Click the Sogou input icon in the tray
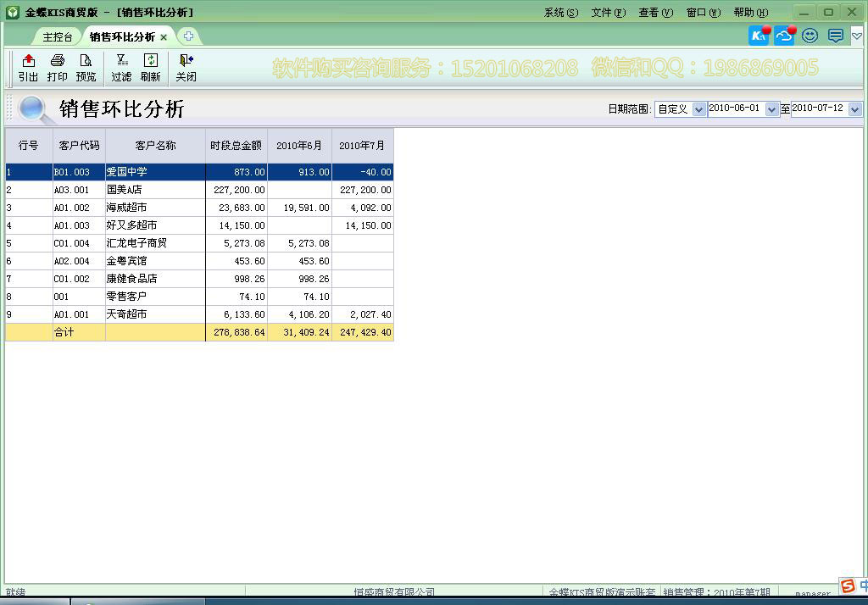This screenshot has height=605, width=868. pos(847,585)
